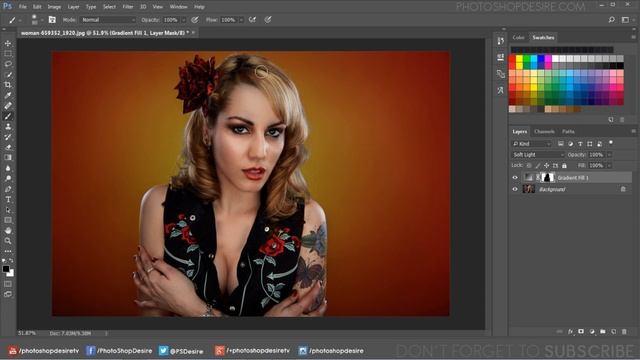
Task: Select the Path Selection tool
Action: pyautogui.click(x=8, y=210)
